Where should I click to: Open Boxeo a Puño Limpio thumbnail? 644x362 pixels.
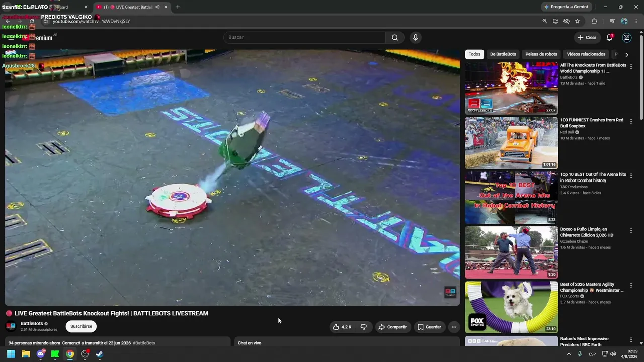511,253
